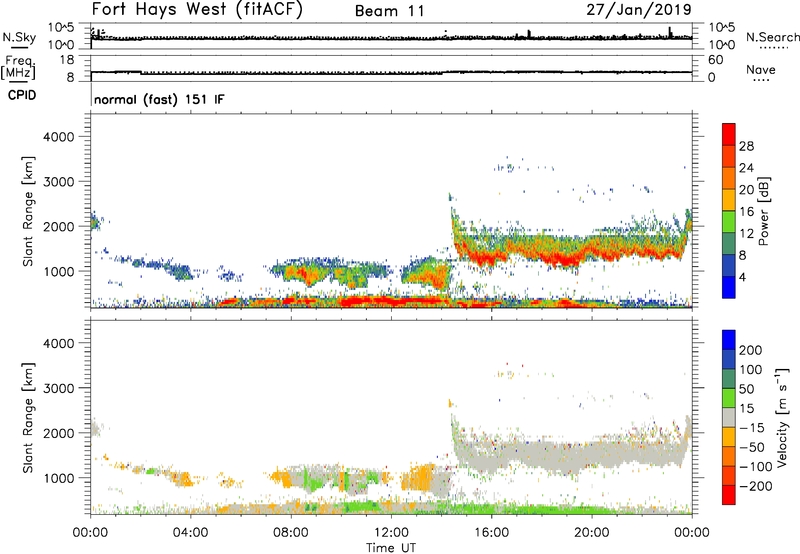Click the '04:00' time axis tick

[190, 533]
